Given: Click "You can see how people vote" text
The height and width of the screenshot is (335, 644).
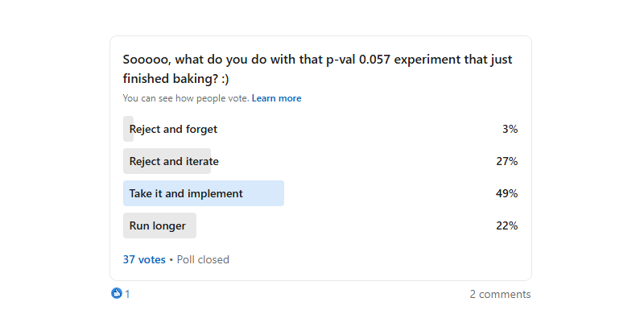Looking at the screenshot, I should click(x=185, y=98).
